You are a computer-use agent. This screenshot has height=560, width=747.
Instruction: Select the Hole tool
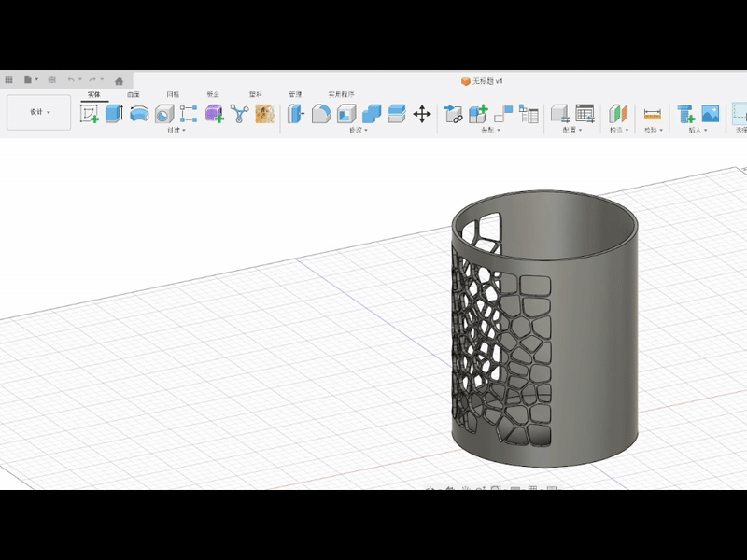point(164,114)
